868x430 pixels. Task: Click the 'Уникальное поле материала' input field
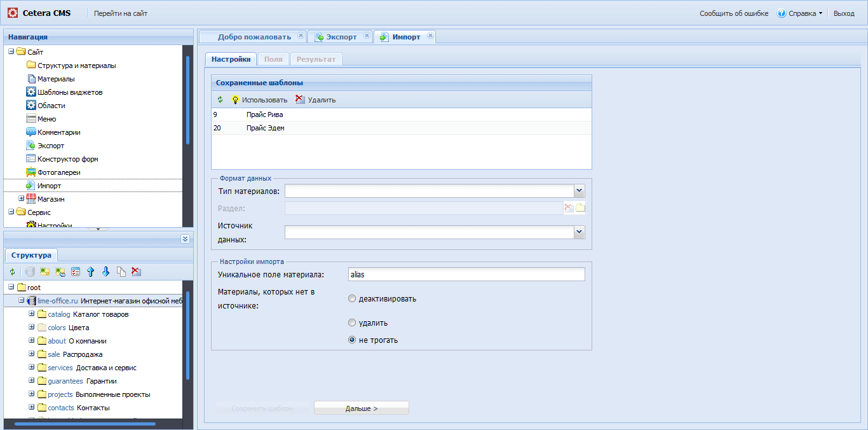pyautogui.click(x=466, y=274)
